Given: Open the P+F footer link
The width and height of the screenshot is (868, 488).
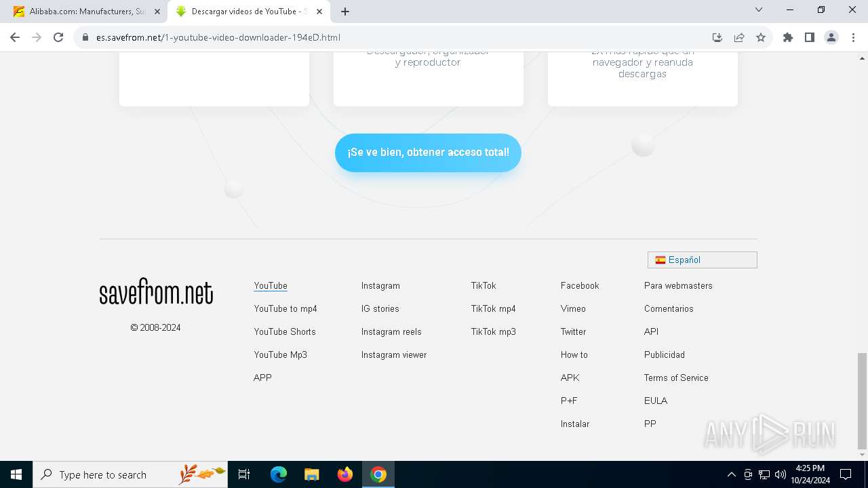Looking at the screenshot, I should pyautogui.click(x=569, y=401).
